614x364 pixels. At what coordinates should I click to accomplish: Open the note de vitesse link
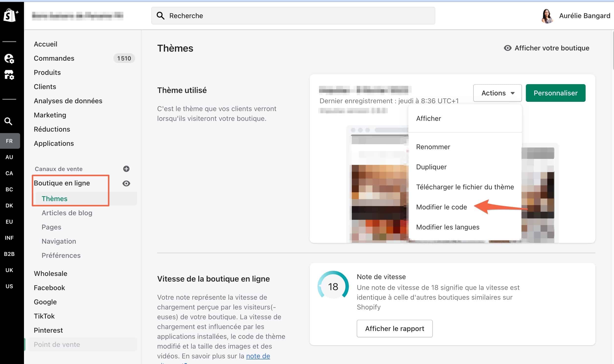click(258, 356)
